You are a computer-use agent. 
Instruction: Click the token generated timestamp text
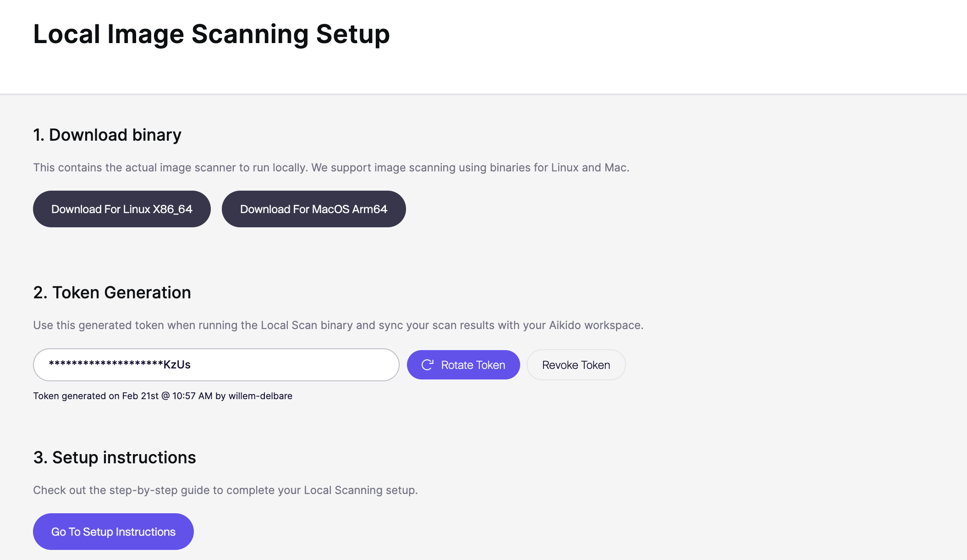[163, 396]
